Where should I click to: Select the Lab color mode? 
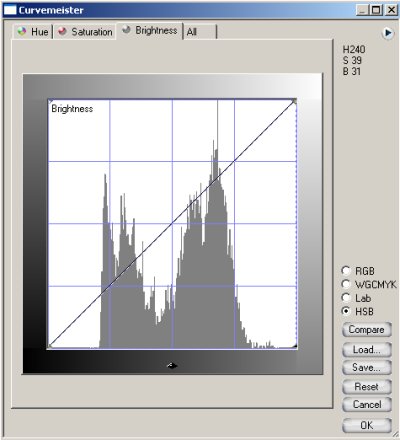346,298
